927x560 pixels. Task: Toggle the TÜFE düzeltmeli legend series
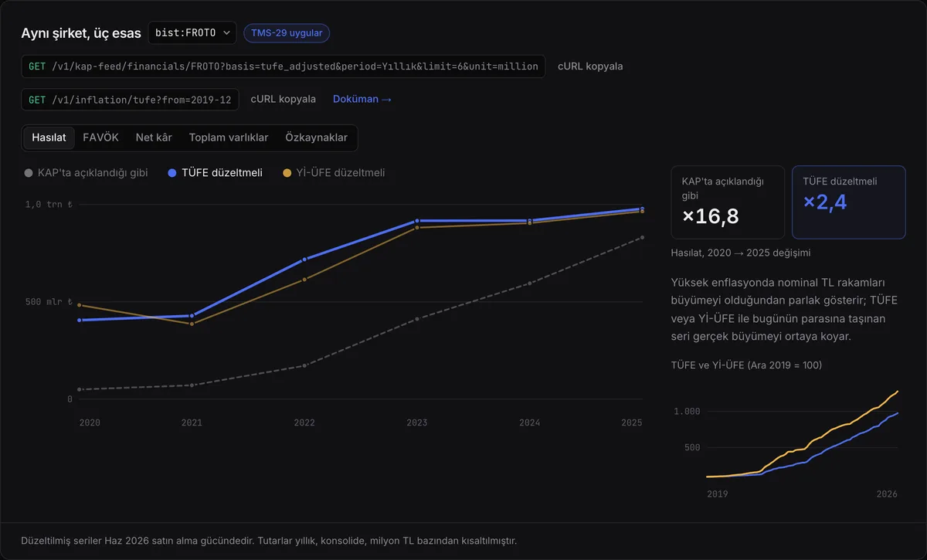216,173
